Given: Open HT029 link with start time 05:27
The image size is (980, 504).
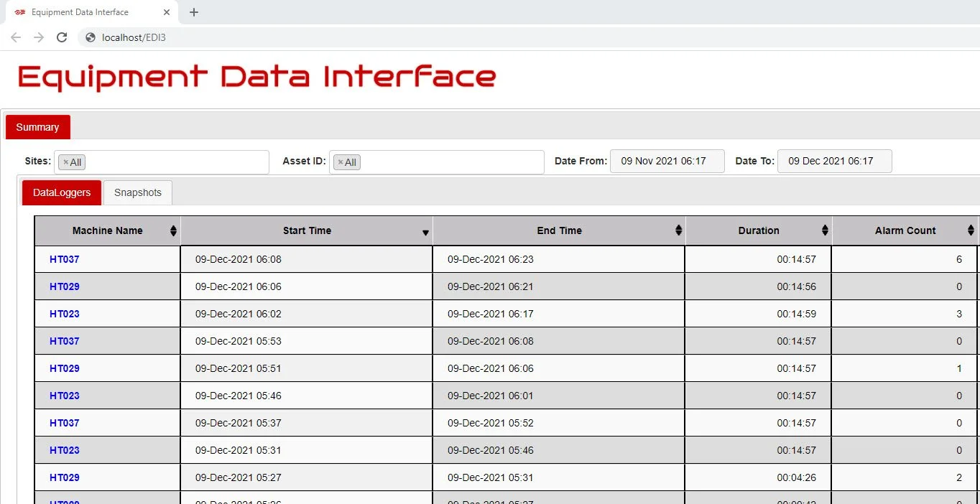Looking at the screenshot, I should pos(65,477).
